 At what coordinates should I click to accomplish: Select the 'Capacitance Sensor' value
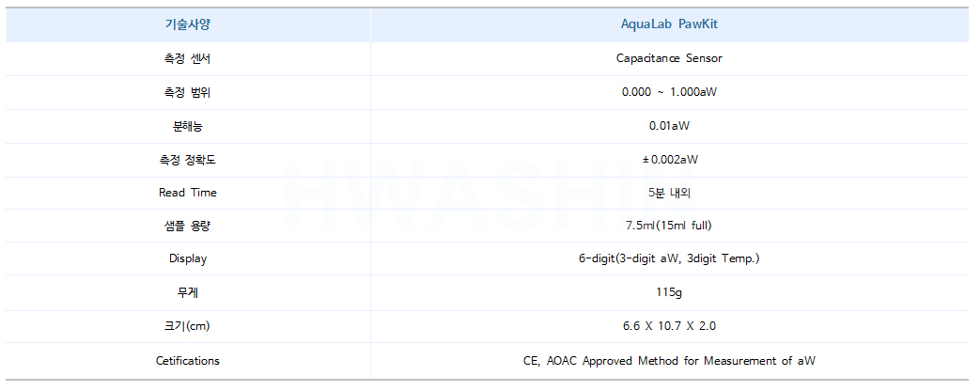pos(669,59)
